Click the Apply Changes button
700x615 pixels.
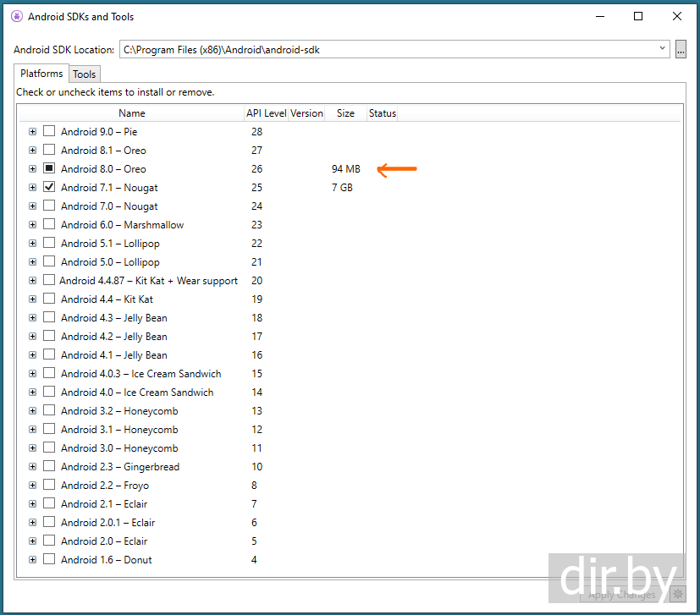point(621,594)
